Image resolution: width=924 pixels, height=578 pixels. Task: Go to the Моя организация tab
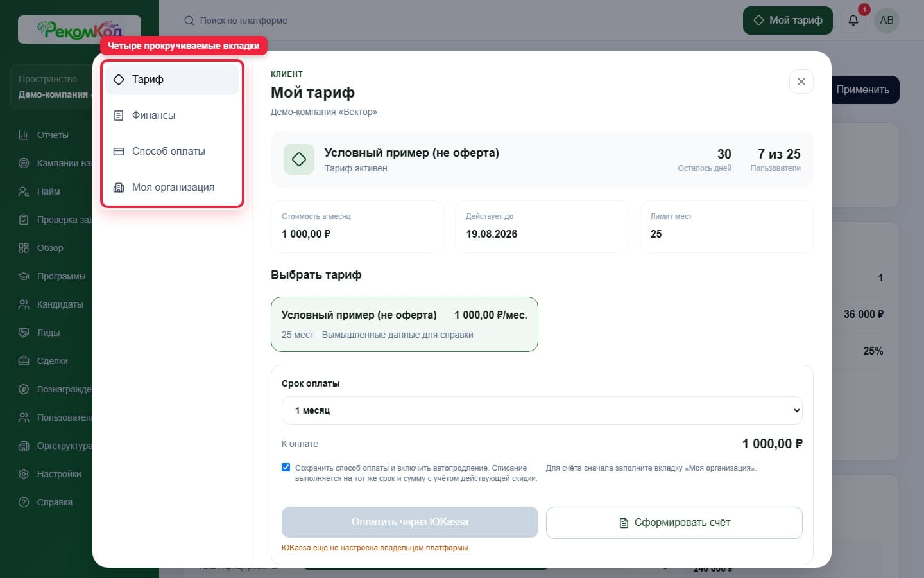click(172, 188)
